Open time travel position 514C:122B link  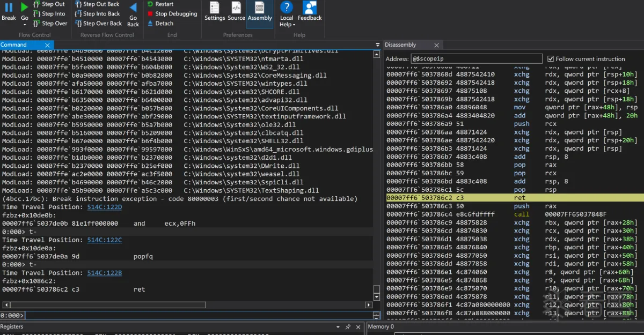point(105,273)
